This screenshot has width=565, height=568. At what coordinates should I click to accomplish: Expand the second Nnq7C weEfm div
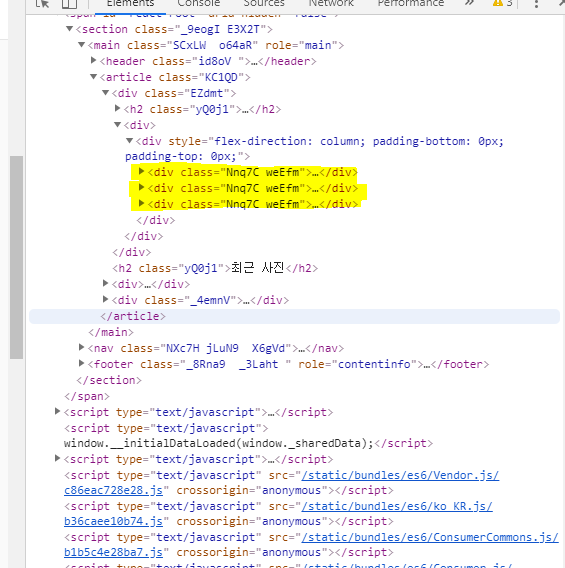pyautogui.click(x=142, y=187)
